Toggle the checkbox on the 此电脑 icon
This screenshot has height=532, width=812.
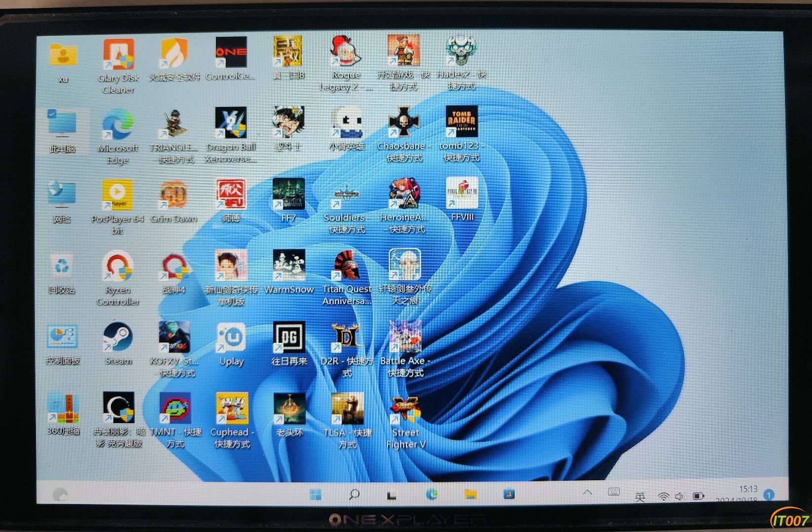(x=52, y=113)
